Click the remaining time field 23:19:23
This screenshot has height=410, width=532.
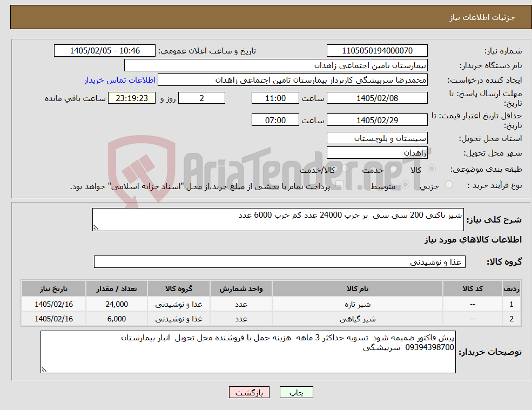click(132, 98)
